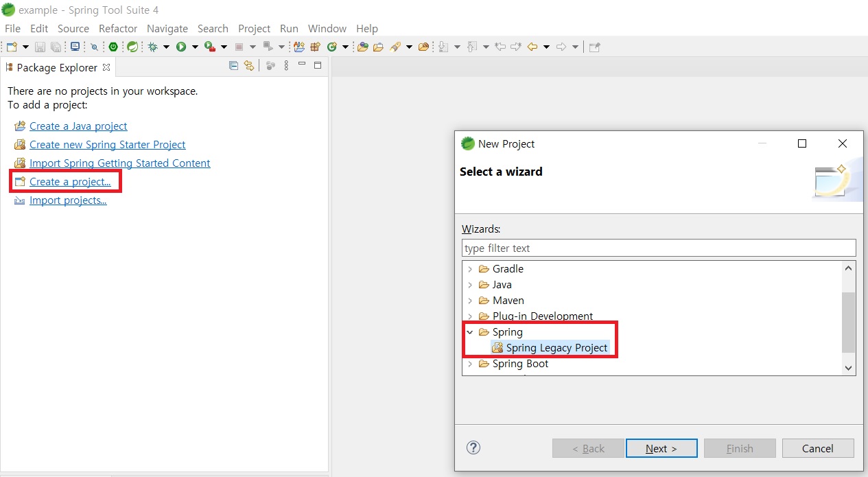Click the Open Task toolbar icon
The height and width of the screenshot is (477, 868).
pyautogui.click(x=378, y=47)
